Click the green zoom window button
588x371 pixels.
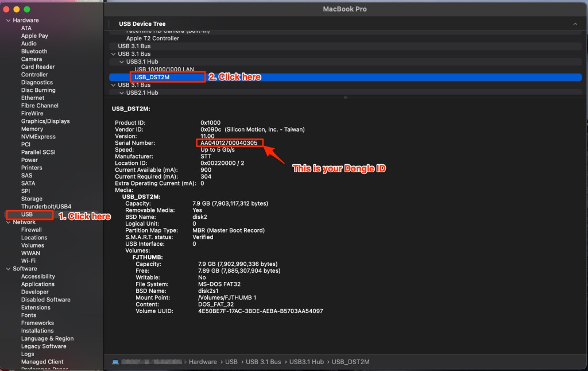click(27, 10)
